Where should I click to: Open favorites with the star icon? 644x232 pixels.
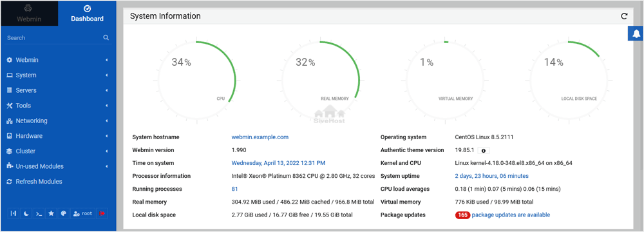(x=51, y=213)
